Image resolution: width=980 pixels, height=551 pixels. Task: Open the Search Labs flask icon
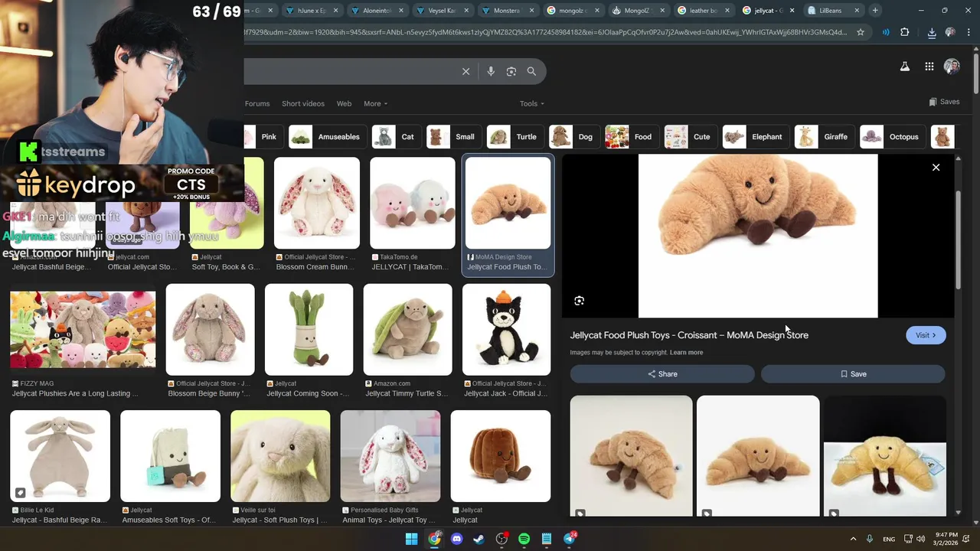(904, 67)
